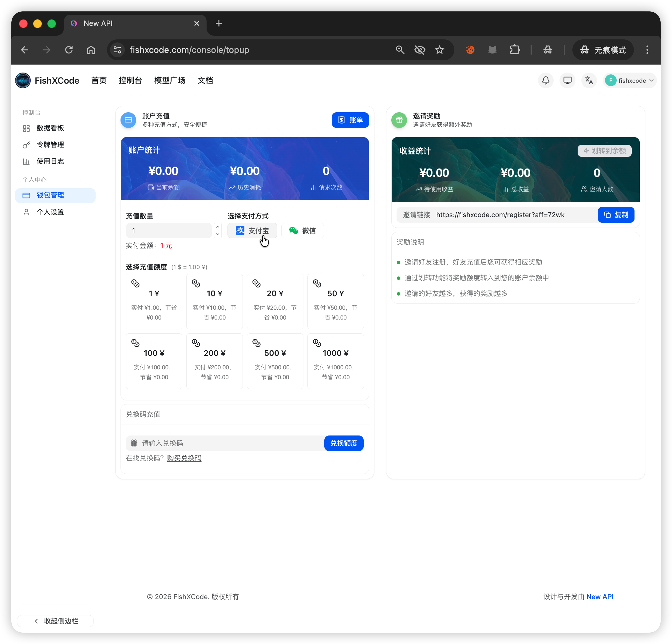Bookmark page with the star icon

(x=440, y=50)
